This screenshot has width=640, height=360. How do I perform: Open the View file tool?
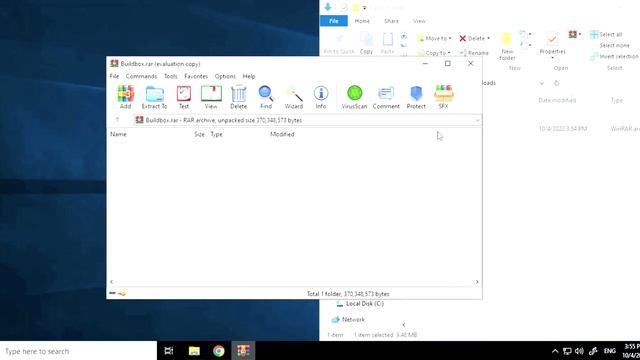click(211, 97)
